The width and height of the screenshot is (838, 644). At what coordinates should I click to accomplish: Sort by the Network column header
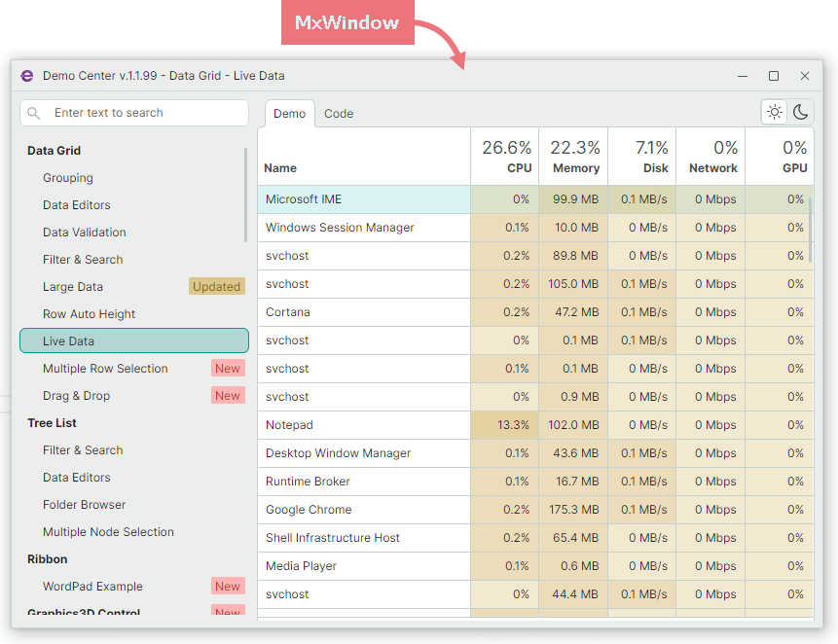tap(710, 157)
